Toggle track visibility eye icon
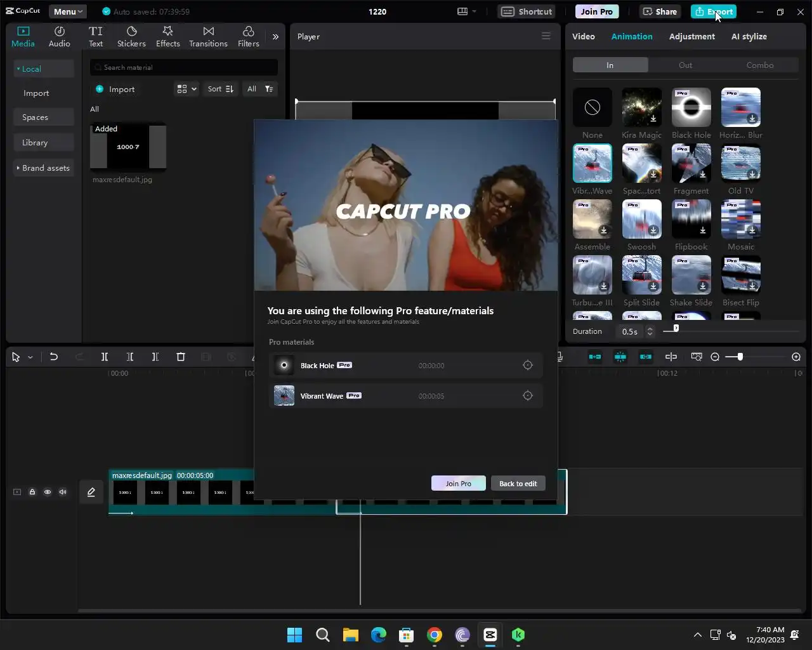 click(48, 492)
